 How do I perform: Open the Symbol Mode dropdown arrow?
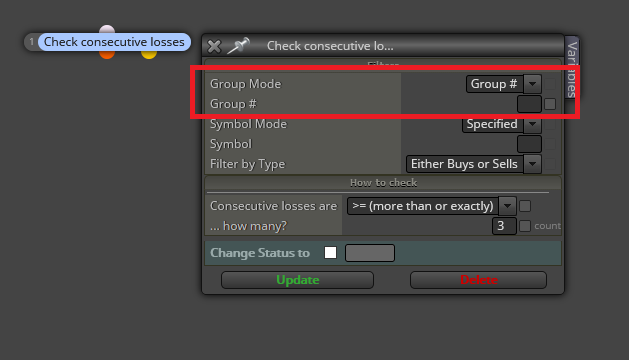coord(532,124)
